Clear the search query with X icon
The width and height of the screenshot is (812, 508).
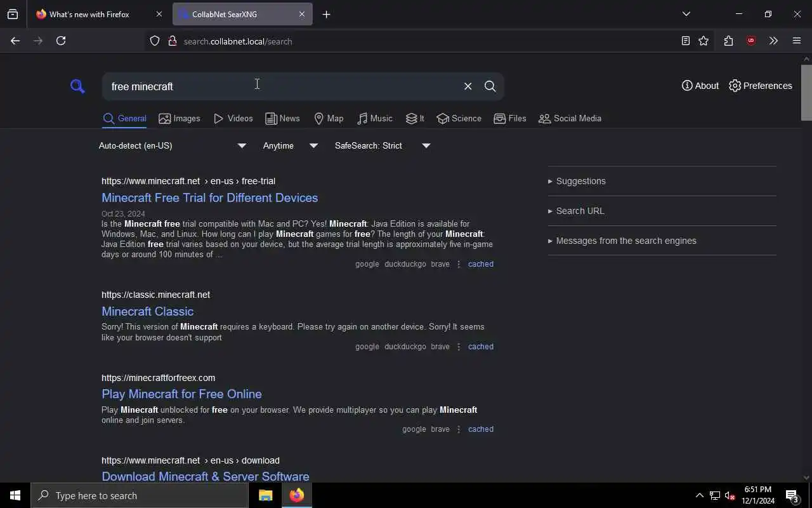[x=468, y=86]
